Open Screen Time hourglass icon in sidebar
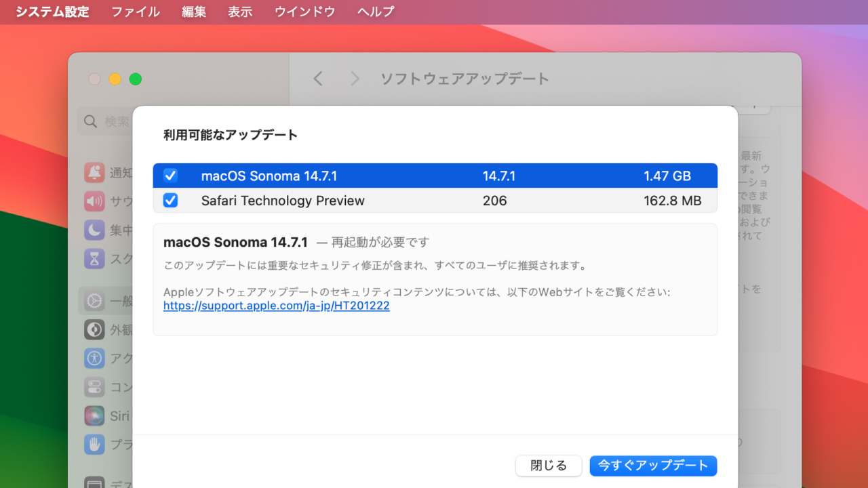Image resolution: width=868 pixels, height=488 pixels. pos(94,258)
